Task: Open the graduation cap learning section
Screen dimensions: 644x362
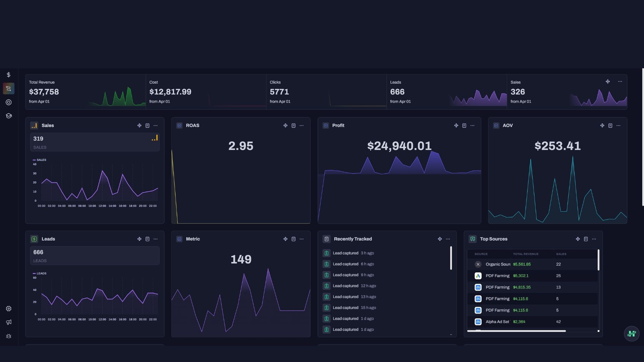Action: point(9,116)
